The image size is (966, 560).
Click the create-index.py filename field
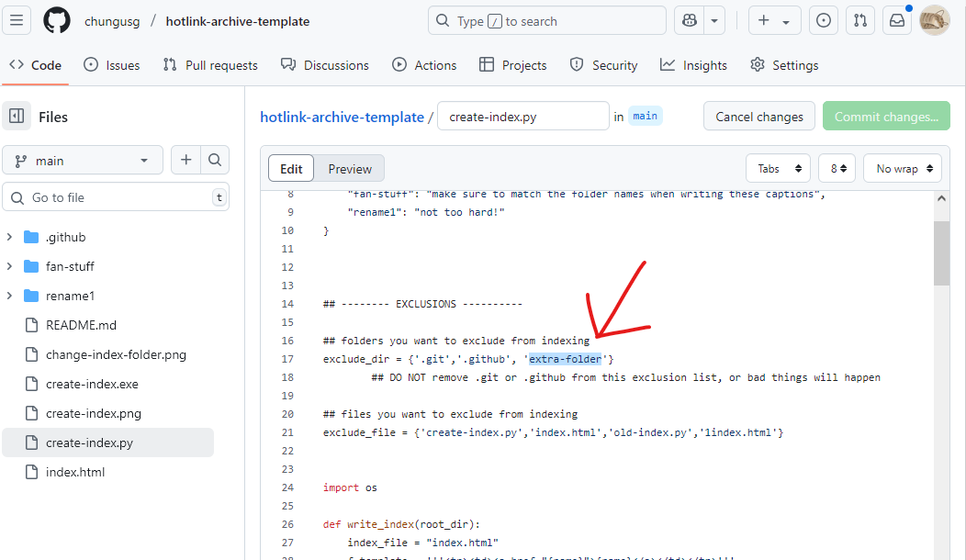tap(522, 117)
